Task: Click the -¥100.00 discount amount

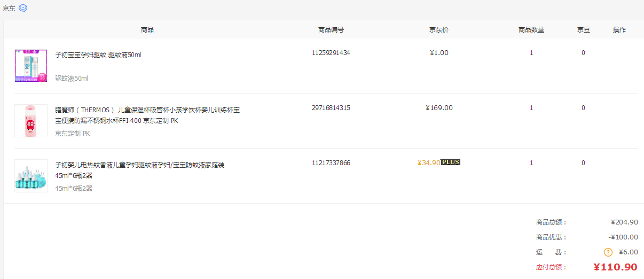Action: click(623, 237)
